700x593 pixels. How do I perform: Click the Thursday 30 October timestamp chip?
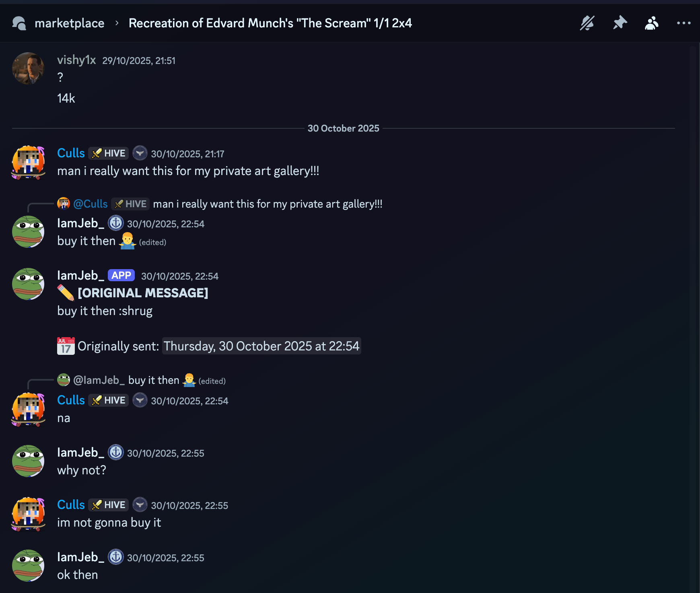coord(261,346)
